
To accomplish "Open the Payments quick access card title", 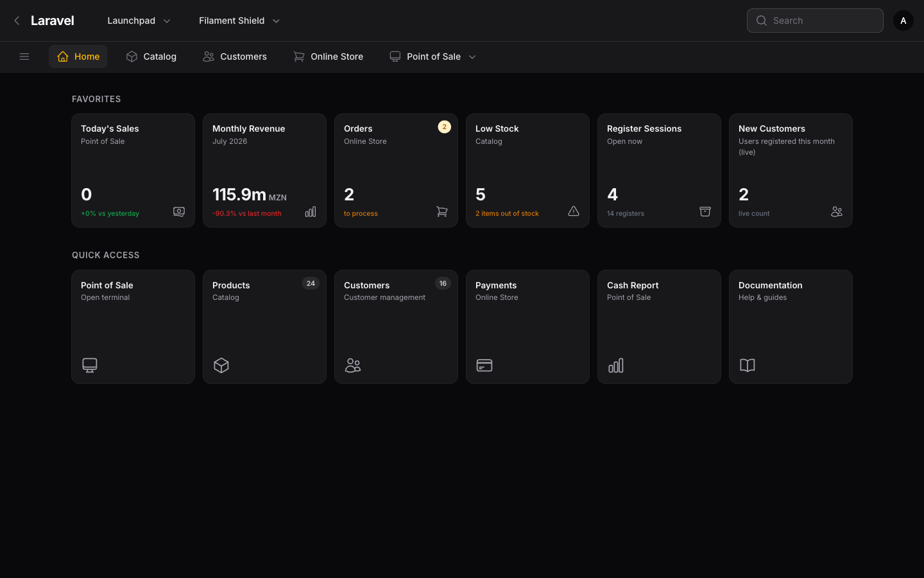I will pyautogui.click(x=496, y=285).
